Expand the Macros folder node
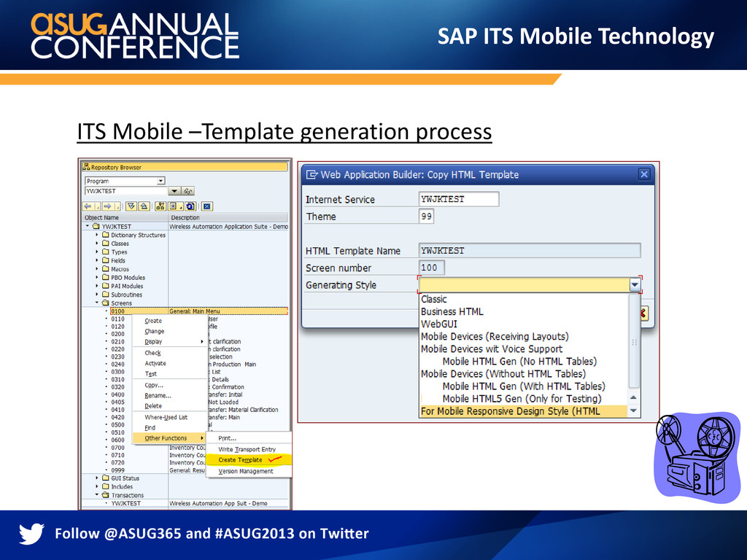The height and width of the screenshot is (560, 747). (x=97, y=269)
